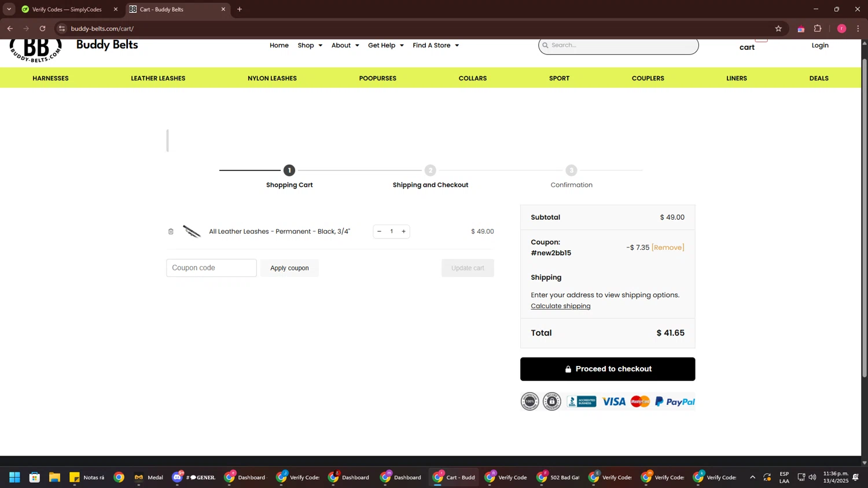The width and height of the screenshot is (868, 488).
Task: Expand the Shop dropdown menu
Action: 310,45
